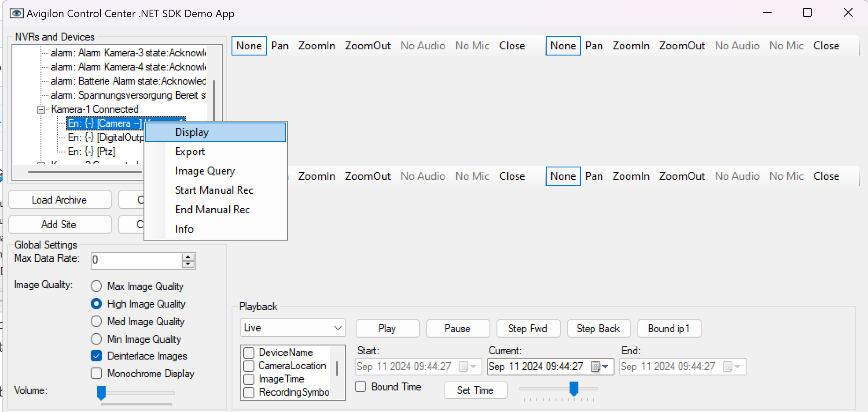Open the Live playback mode dropdown
Screen dimensions: 868x412
pos(293,328)
